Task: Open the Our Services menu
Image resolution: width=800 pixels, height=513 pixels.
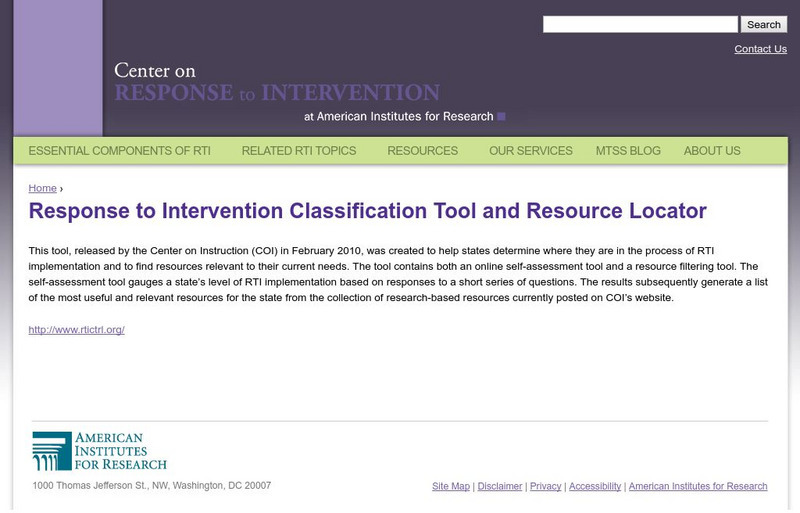Action: point(531,151)
